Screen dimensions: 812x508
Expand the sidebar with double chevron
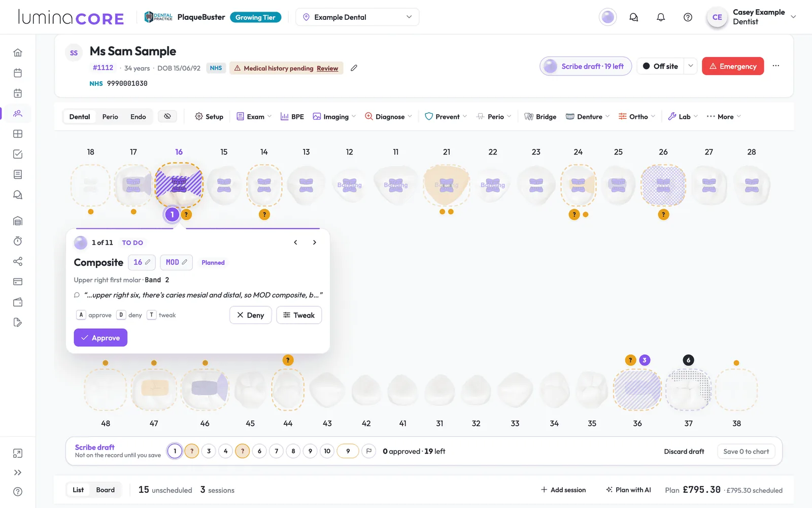pyautogui.click(x=18, y=472)
